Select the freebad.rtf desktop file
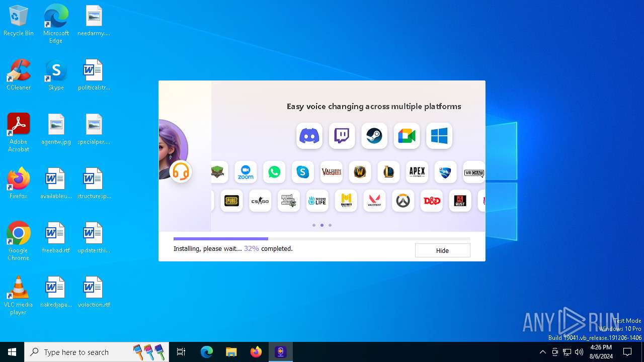Screen dimensions: 644x362 (x=56, y=238)
